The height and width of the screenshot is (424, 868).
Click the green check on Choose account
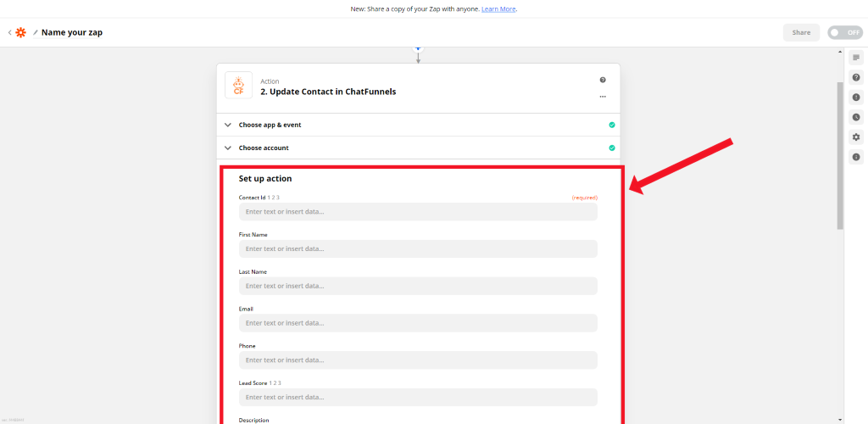coord(612,148)
